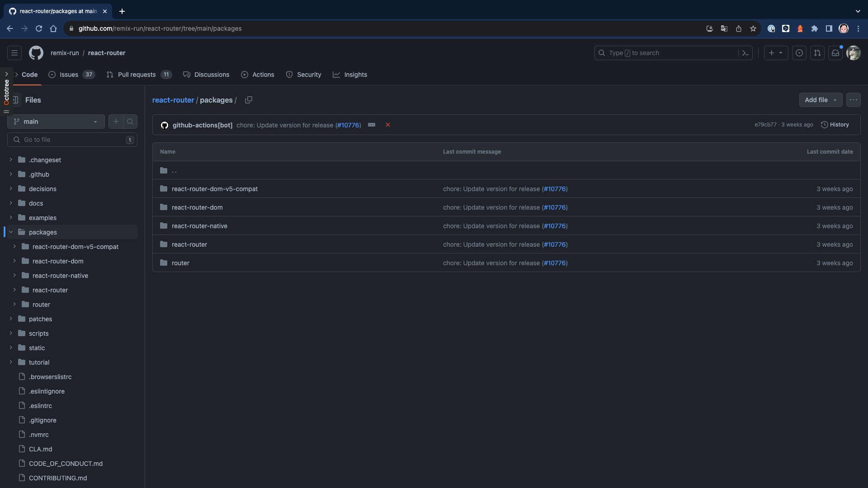The height and width of the screenshot is (488, 868).
Task: Click the Go to file field
Action: [x=72, y=140]
